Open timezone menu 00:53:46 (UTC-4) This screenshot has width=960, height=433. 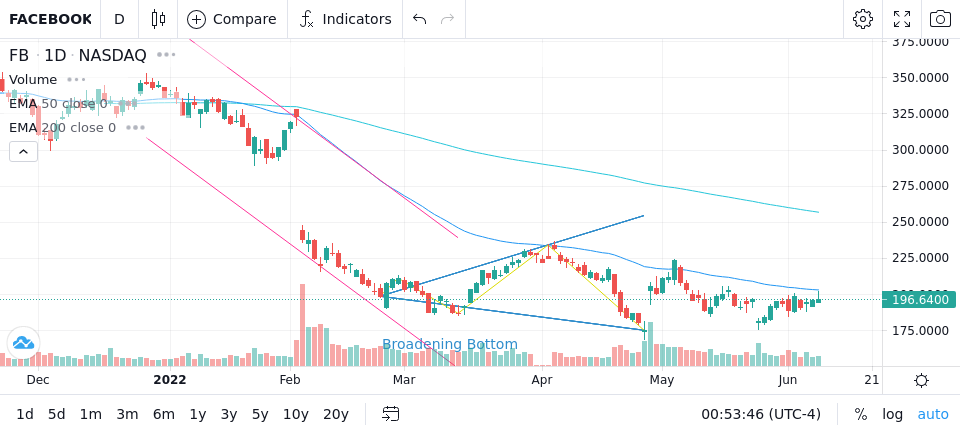761,414
